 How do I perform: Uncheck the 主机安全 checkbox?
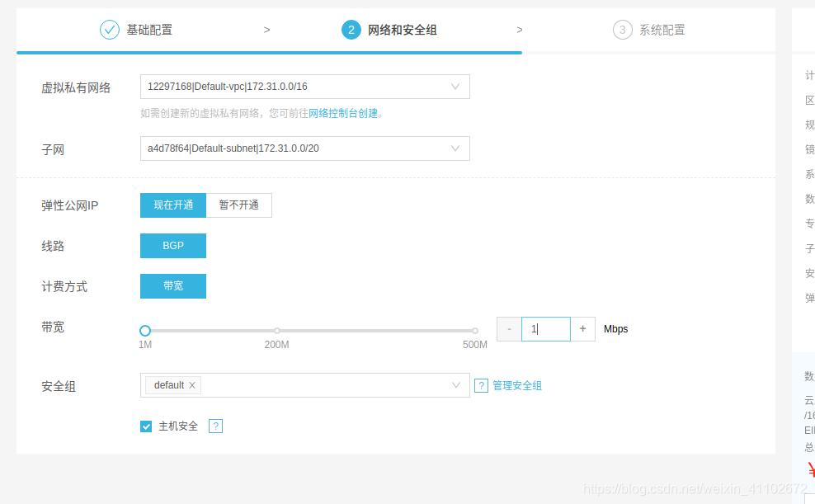[146, 426]
